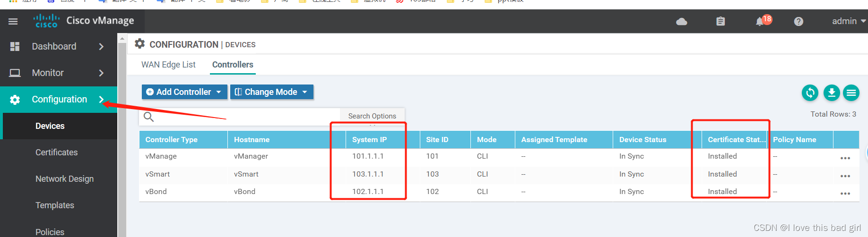Image resolution: width=868 pixels, height=237 pixels.
Task: Click the download/export table icon
Action: (832, 93)
